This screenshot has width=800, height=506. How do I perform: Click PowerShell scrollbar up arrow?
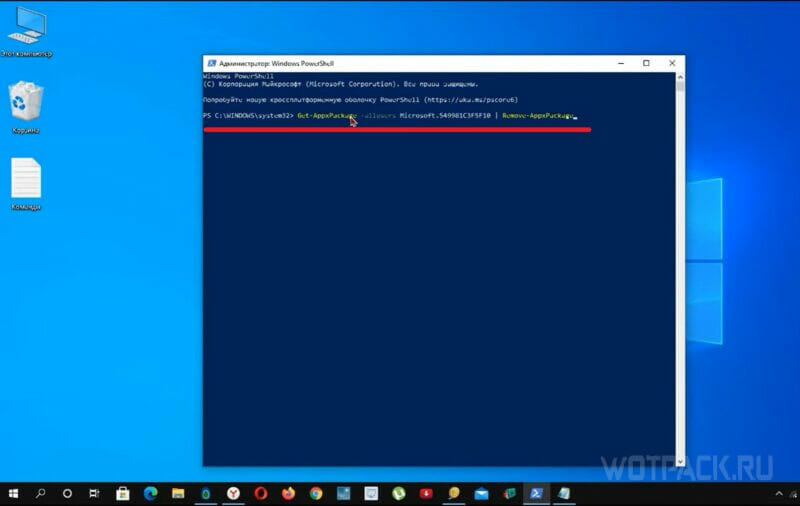[x=680, y=77]
